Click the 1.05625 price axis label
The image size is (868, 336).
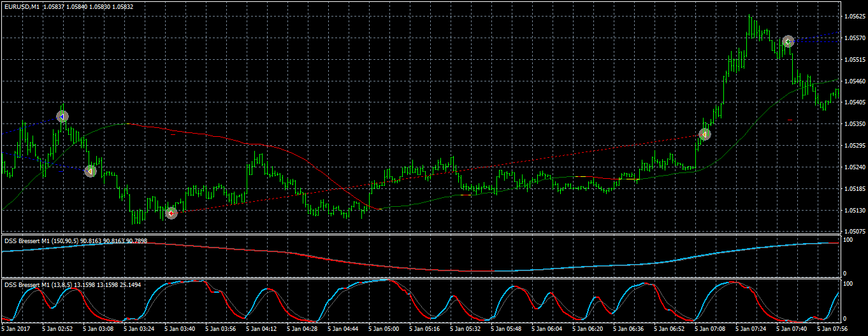click(x=854, y=17)
